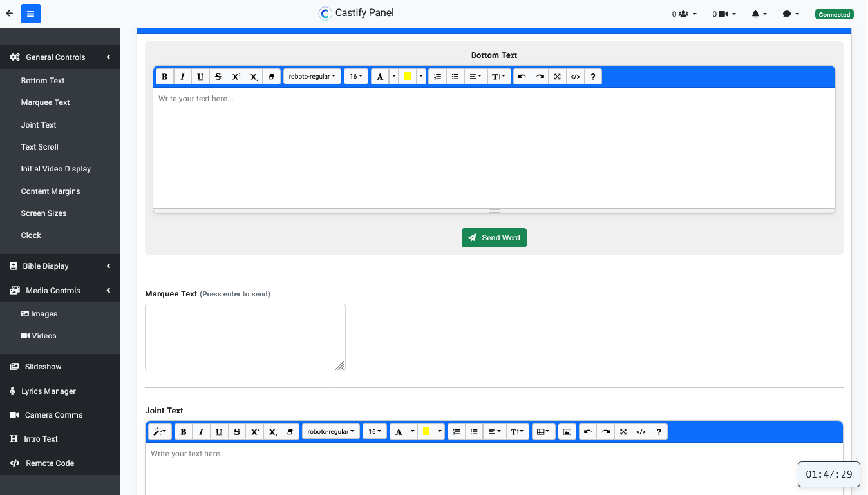868x495 pixels.
Task: Collapse General Controls sidebar section
Action: pyautogui.click(x=60, y=57)
